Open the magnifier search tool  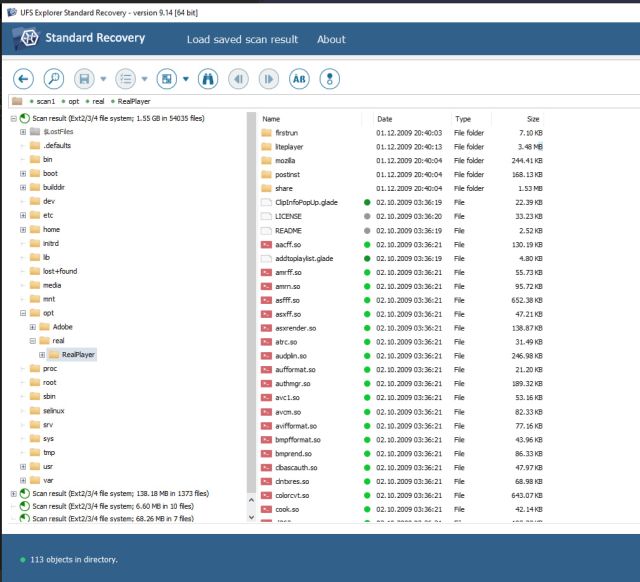click(53, 79)
